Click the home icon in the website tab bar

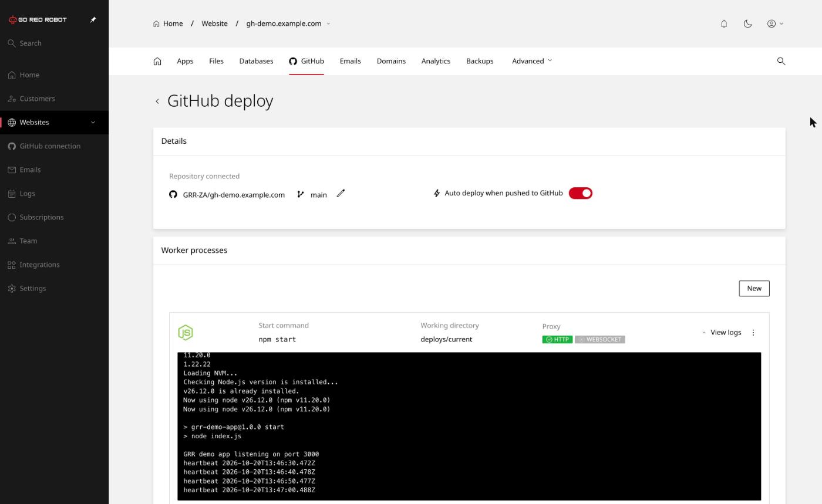pos(157,61)
